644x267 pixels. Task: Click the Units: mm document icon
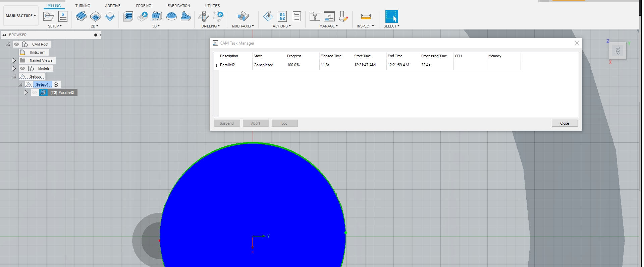tap(22, 52)
